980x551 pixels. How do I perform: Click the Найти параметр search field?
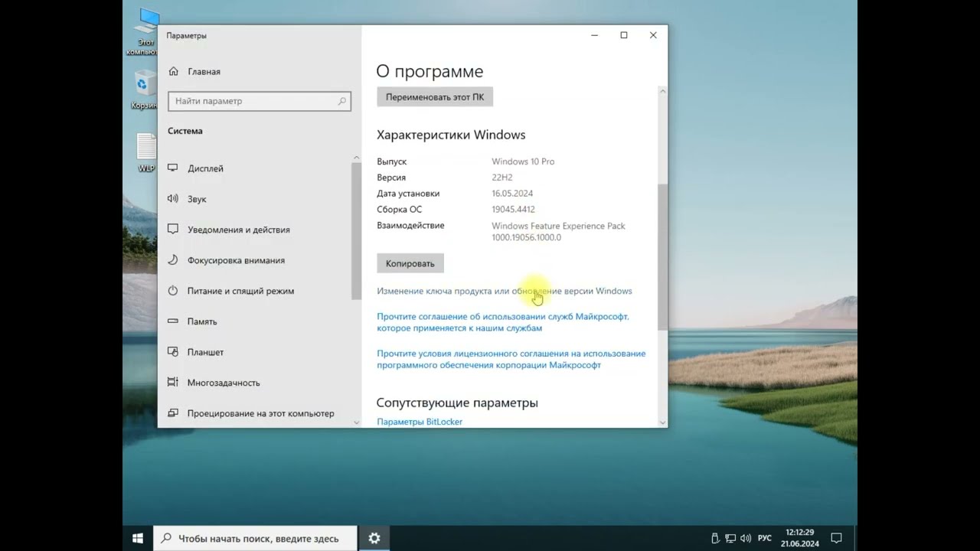coord(260,101)
